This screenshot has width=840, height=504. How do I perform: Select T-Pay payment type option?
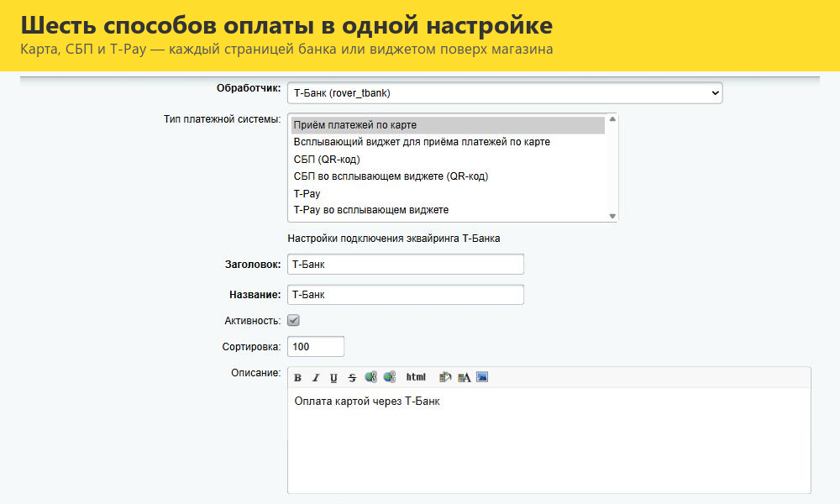click(x=448, y=193)
